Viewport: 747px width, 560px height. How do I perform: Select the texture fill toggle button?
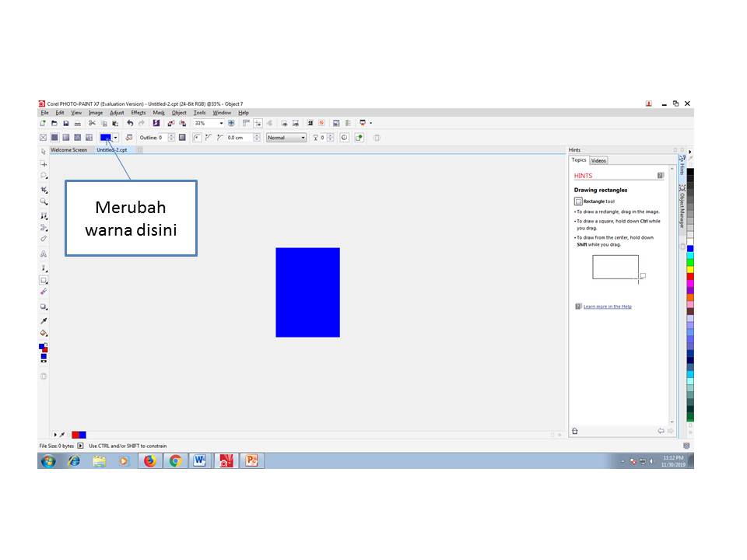point(89,138)
